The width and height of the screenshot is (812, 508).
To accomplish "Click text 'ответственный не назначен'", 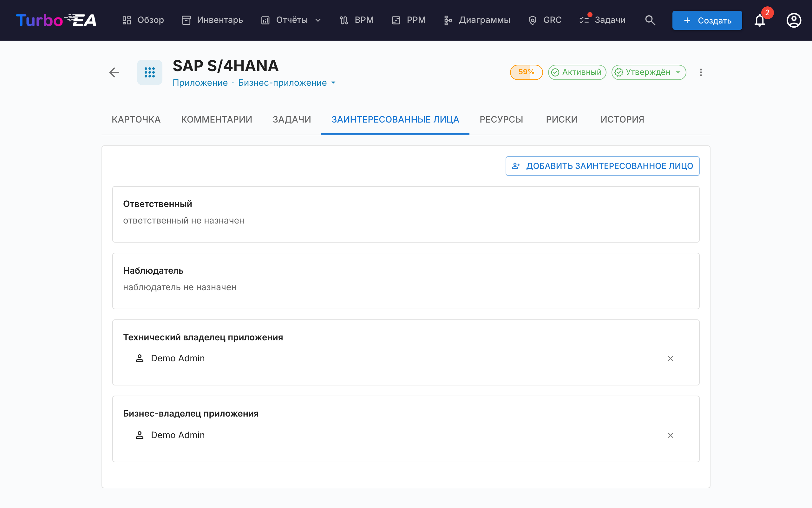I will point(184,220).
